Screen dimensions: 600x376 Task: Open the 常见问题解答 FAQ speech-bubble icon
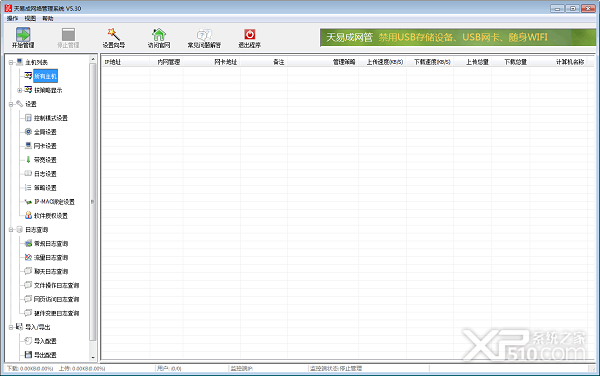[x=204, y=34]
